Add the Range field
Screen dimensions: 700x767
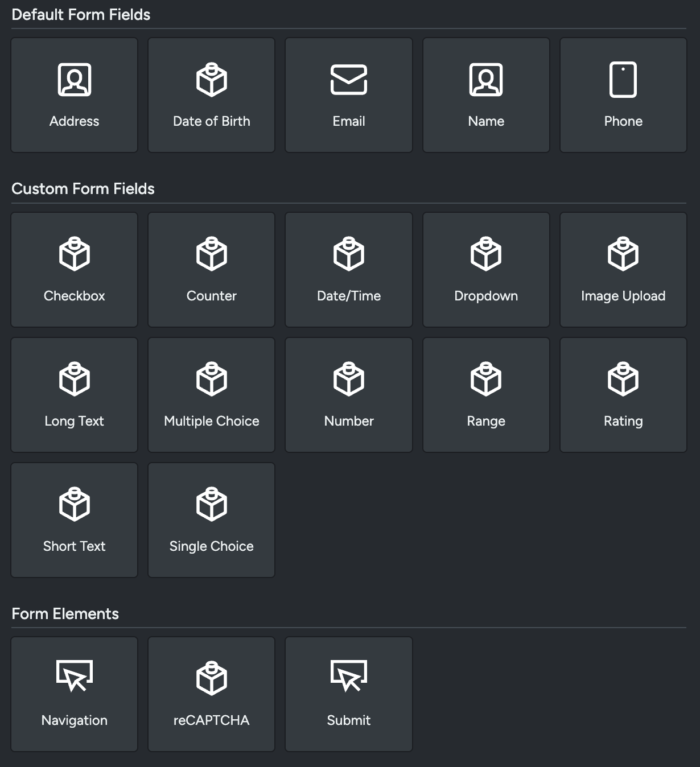[486, 395]
